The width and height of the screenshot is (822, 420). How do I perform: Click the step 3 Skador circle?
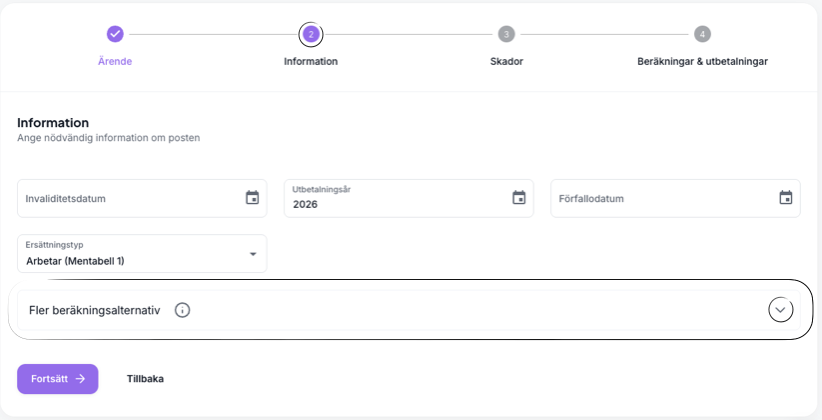[x=507, y=34]
